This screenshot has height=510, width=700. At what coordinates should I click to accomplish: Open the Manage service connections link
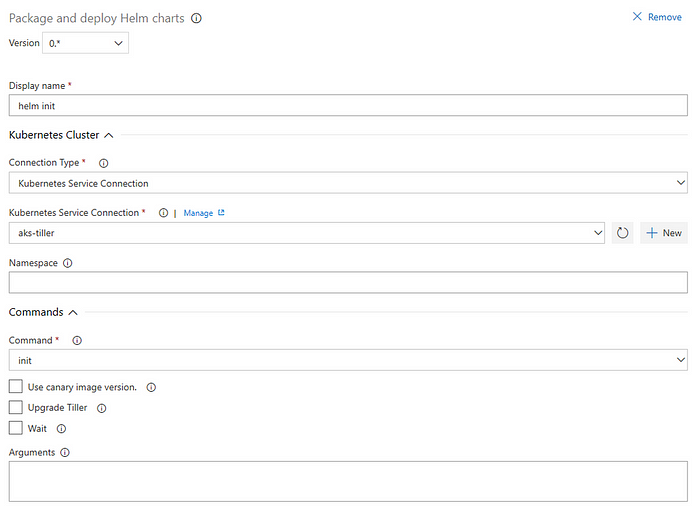tap(198, 213)
